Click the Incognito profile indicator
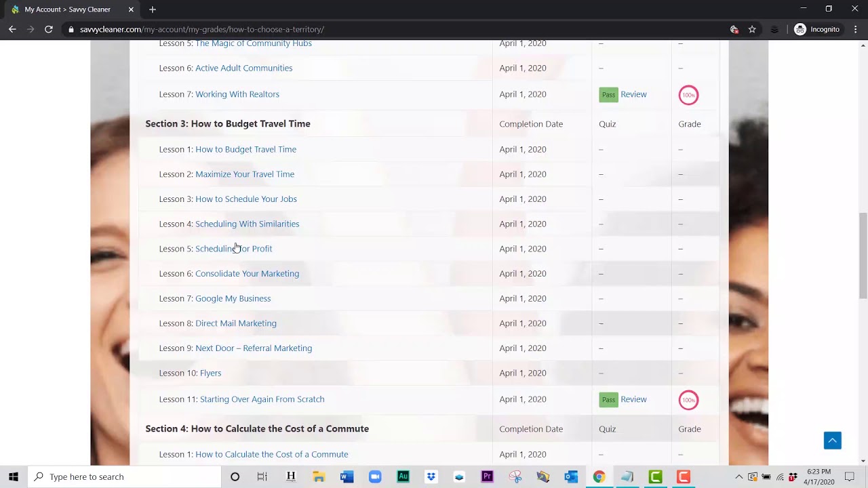The height and width of the screenshot is (488, 868). pyautogui.click(x=817, y=29)
